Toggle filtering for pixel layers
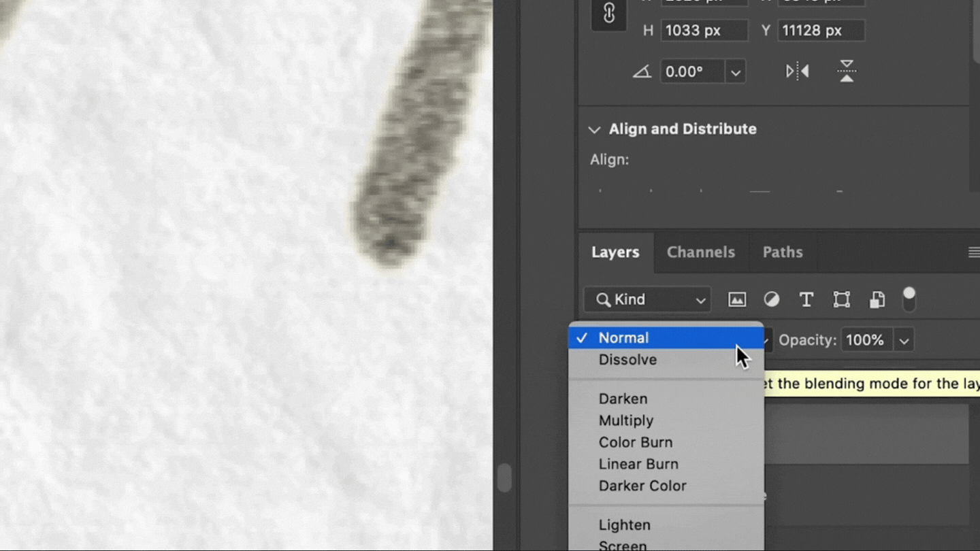The width and height of the screenshot is (980, 551). click(737, 299)
